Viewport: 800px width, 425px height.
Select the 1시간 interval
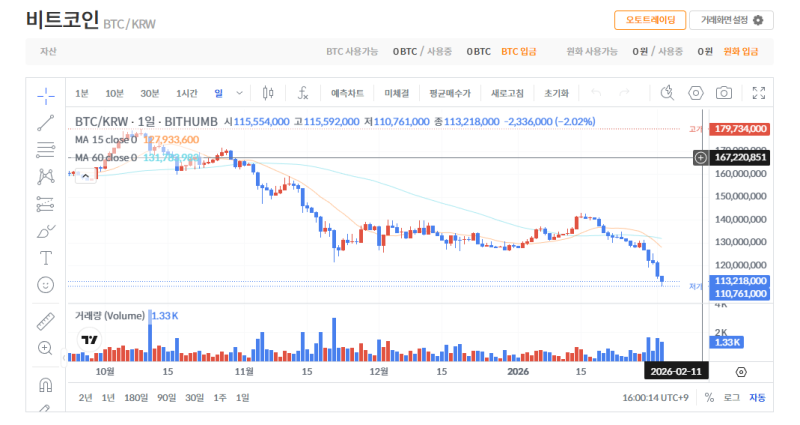187,93
